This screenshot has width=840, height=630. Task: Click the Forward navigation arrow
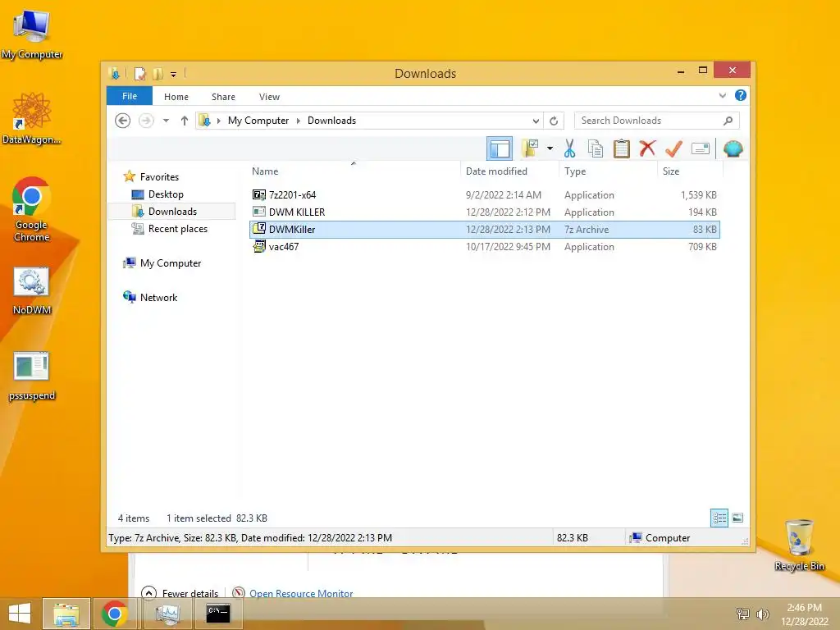(146, 121)
